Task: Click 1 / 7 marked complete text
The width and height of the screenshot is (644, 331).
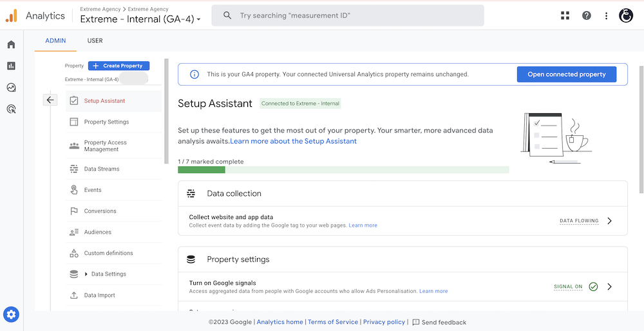Action: [211, 162]
